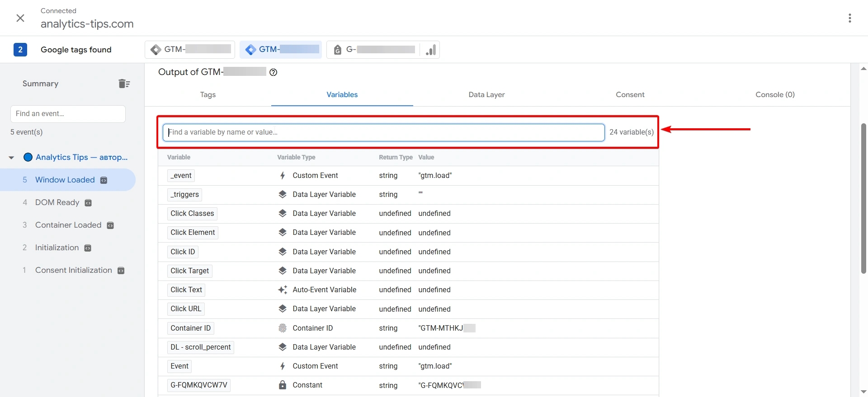Switch to the Variables tab
Screen dimensions: 868x397
coord(342,95)
